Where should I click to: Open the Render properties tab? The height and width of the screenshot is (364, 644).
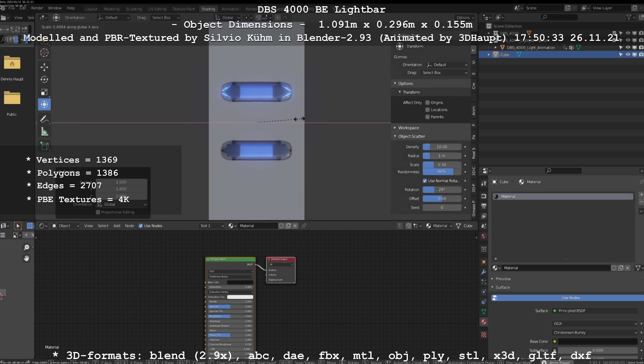point(484,196)
